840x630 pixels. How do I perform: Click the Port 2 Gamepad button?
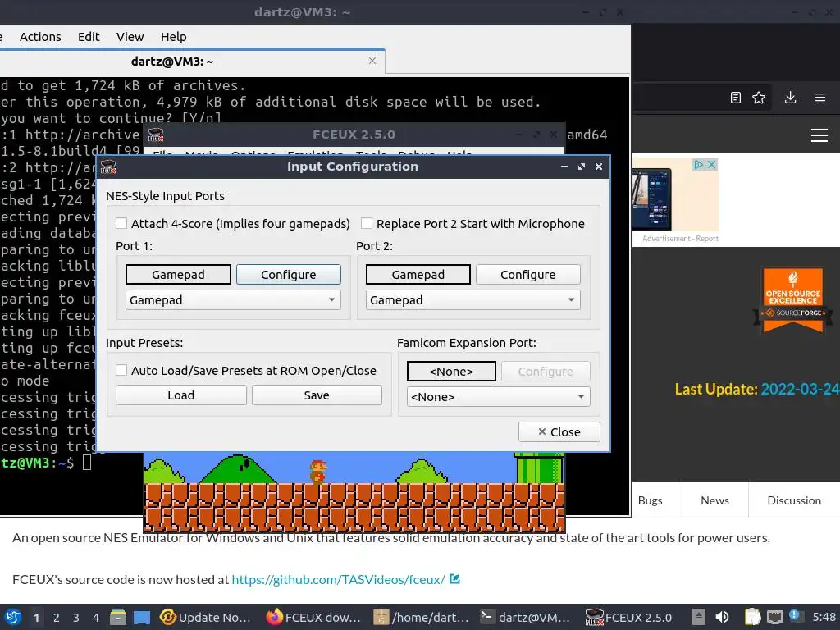point(418,274)
